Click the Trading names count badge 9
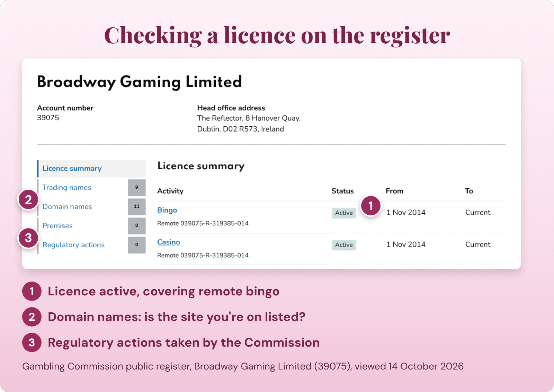This screenshot has height=392, width=554. pos(137,188)
